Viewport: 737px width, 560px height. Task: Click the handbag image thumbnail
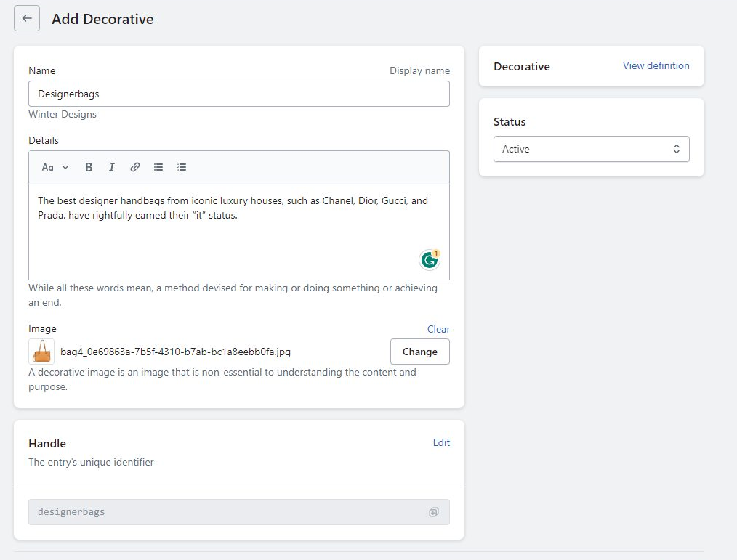click(41, 352)
